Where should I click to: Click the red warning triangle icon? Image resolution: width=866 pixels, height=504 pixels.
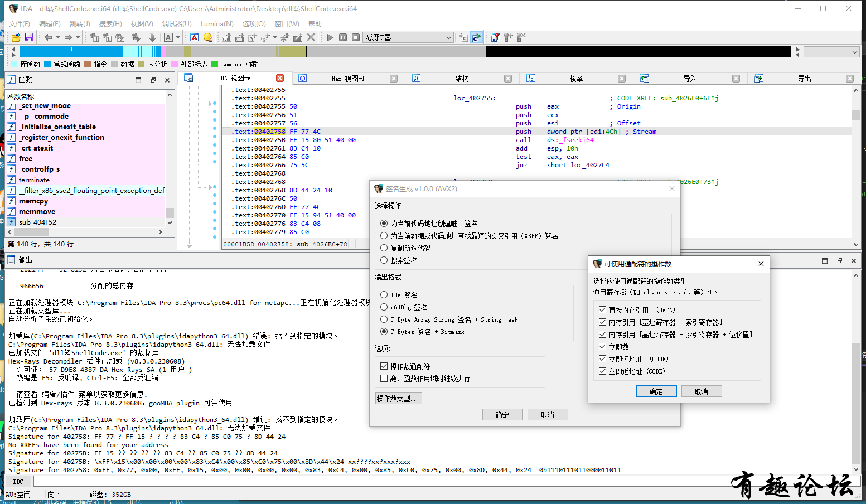[x=195, y=37]
